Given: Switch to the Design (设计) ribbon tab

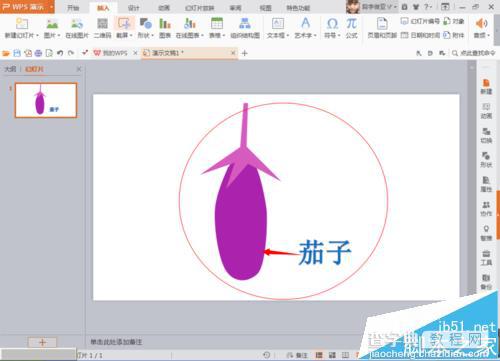Looking at the screenshot, I should click(133, 8).
